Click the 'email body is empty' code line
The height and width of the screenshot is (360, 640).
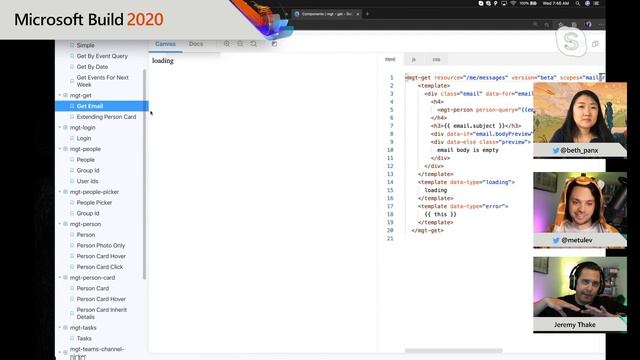[x=468, y=150]
